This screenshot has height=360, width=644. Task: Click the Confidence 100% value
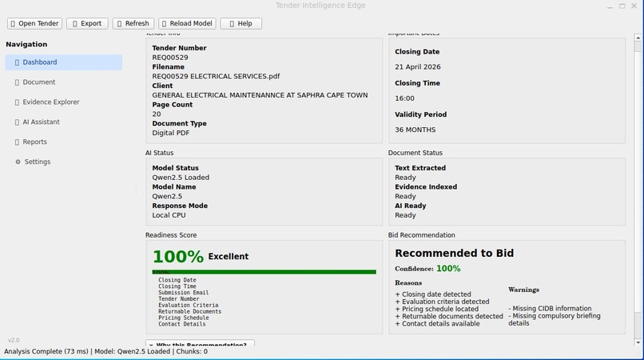(x=448, y=269)
